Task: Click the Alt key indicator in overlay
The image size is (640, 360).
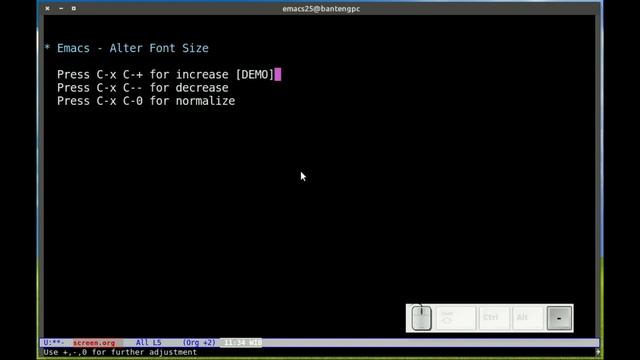Action: 527,318
